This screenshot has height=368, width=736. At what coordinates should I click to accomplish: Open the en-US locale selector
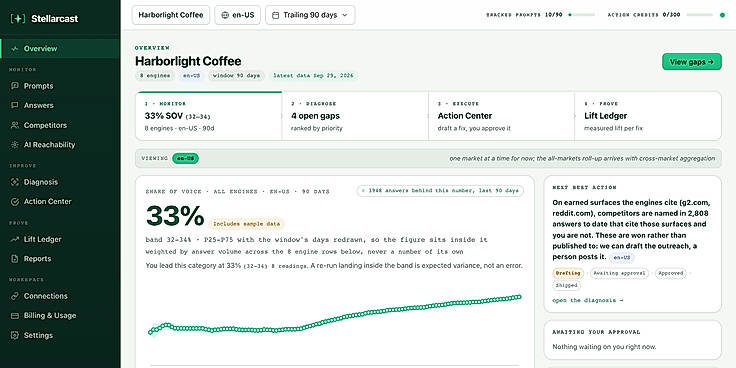pos(238,15)
